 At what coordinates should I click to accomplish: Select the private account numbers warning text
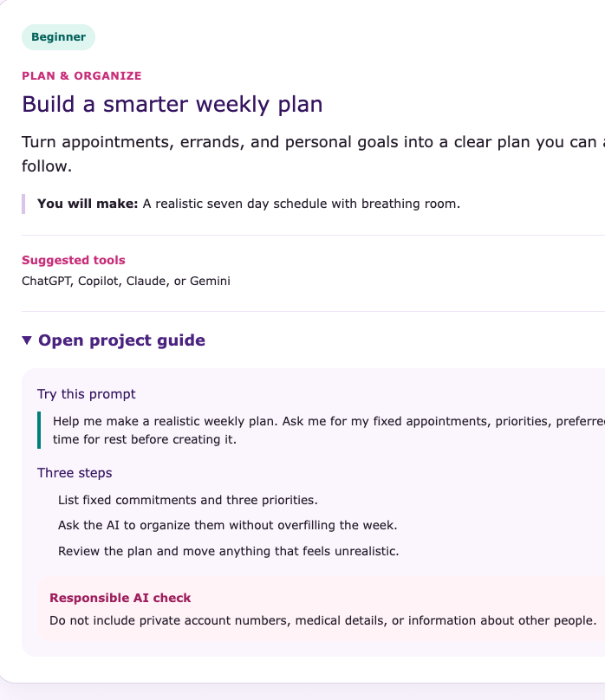[322, 620]
